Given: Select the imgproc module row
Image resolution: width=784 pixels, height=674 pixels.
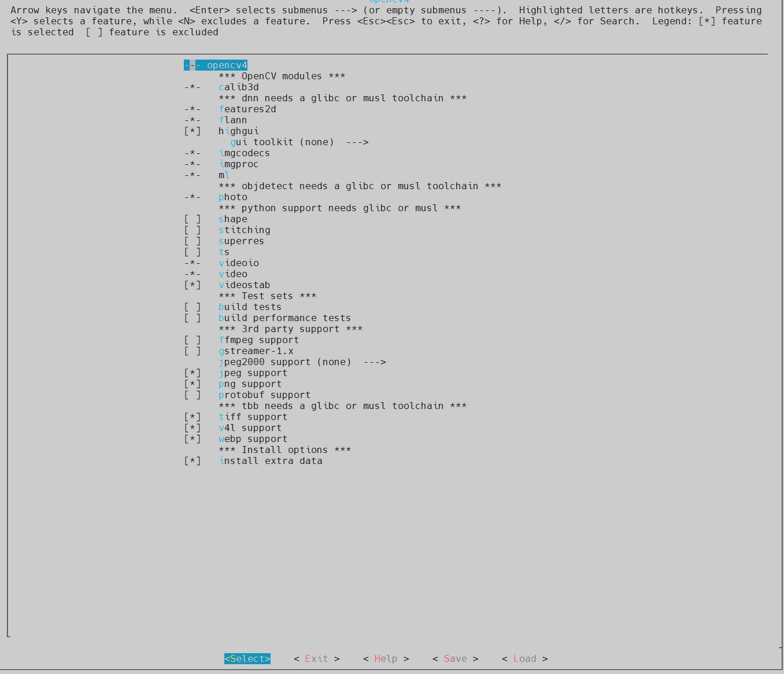Looking at the screenshot, I should (x=221, y=164).
